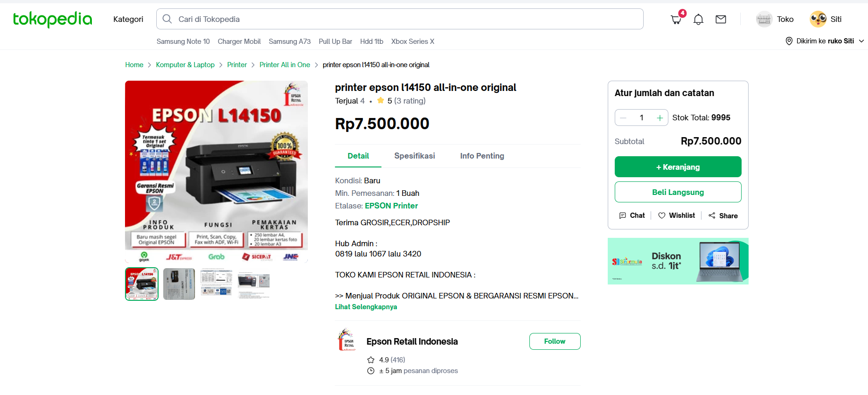
Task: Decrease quantity with minus button
Action: click(623, 118)
